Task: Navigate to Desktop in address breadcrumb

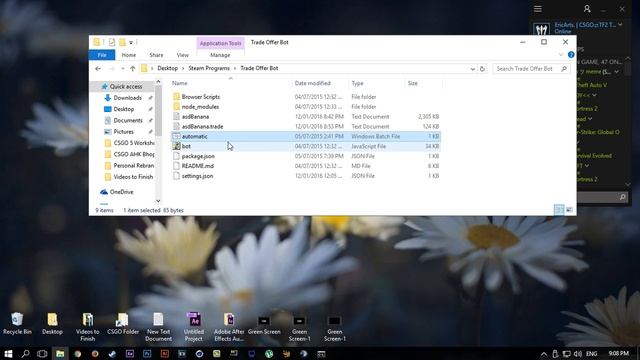Action: pos(167,68)
